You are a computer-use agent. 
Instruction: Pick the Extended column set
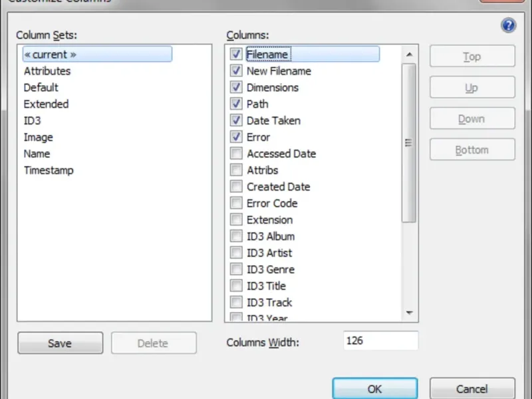[x=46, y=104]
